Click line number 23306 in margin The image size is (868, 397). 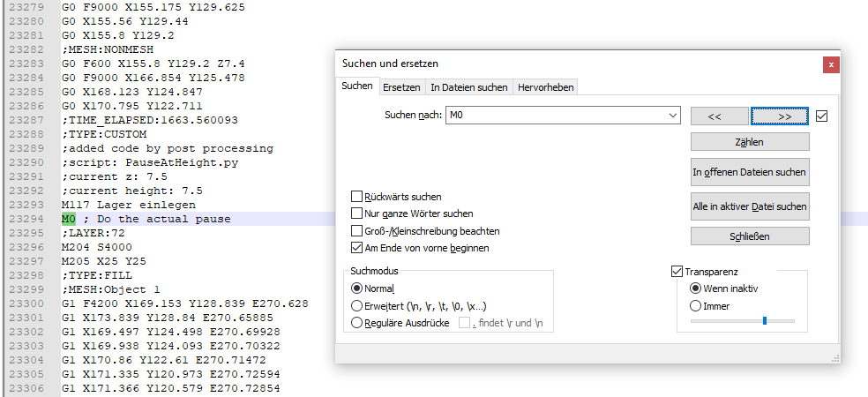26,388
